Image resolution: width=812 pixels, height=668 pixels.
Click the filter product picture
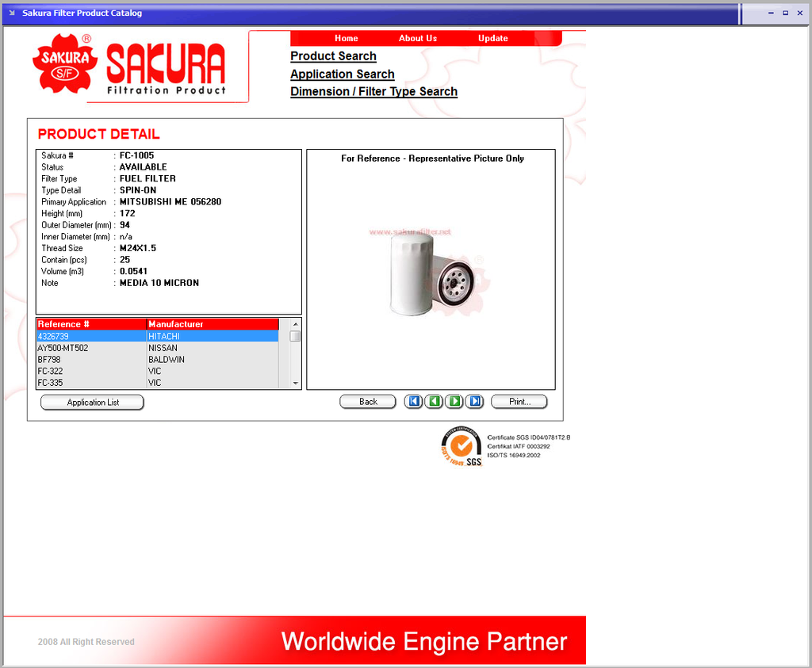point(432,273)
